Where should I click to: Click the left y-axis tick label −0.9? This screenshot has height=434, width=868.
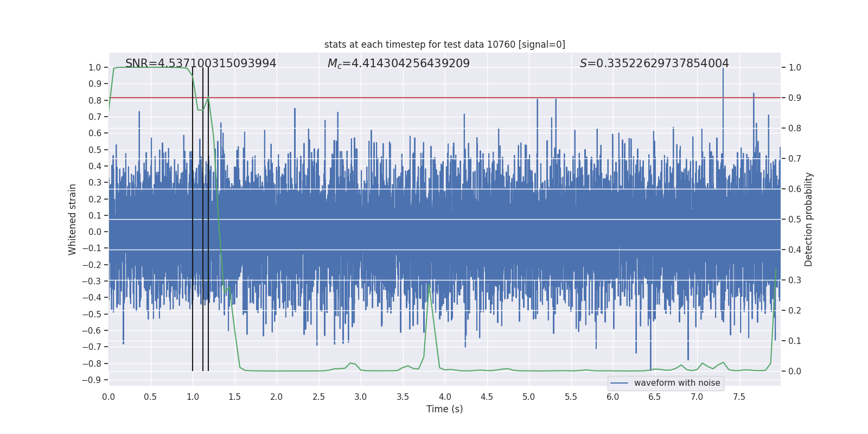91,380
